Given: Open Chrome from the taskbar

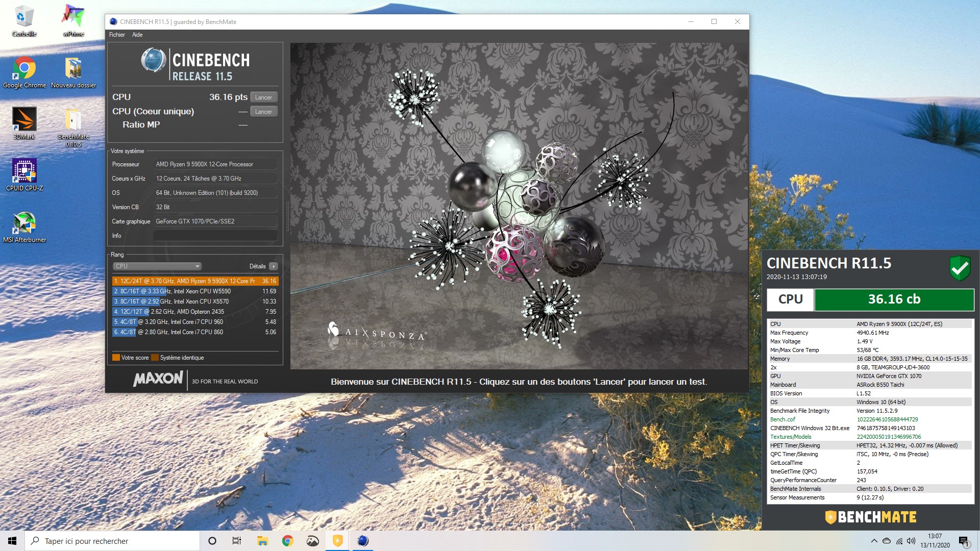Looking at the screenshot, I should click(x=287, y=541).
